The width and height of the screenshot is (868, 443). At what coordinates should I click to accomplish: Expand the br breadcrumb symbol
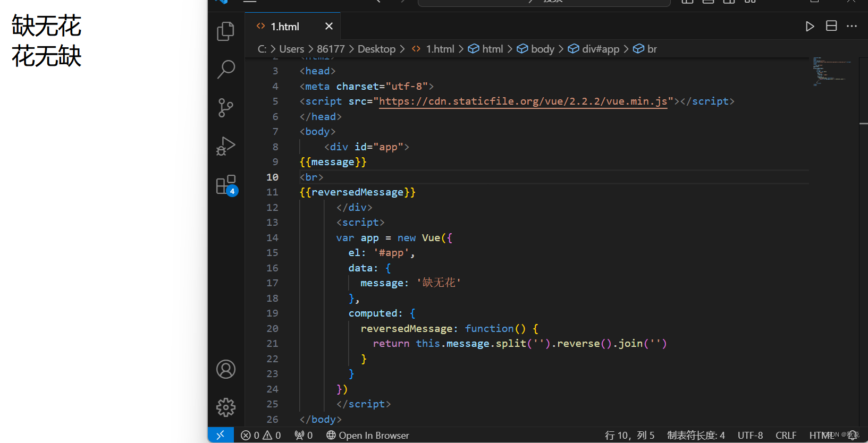[645, 49]
